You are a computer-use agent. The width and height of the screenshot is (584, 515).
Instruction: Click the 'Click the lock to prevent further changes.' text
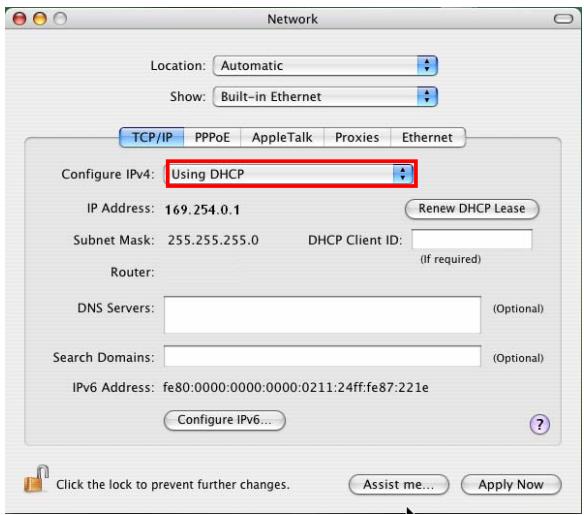pos(173,484)
